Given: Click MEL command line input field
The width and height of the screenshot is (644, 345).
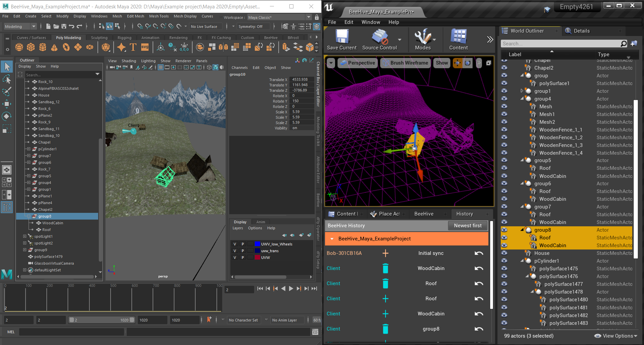Looking at the screenshot, I should pos(71,332).
